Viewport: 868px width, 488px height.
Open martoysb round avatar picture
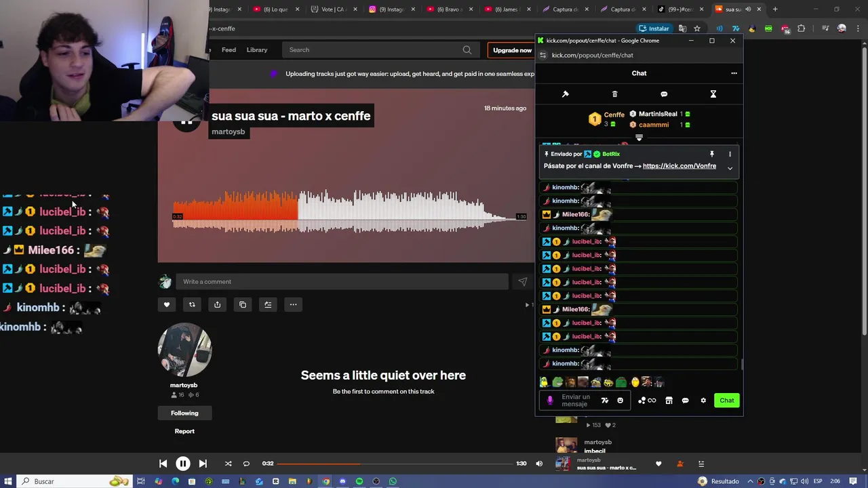[x=184, y=350]
